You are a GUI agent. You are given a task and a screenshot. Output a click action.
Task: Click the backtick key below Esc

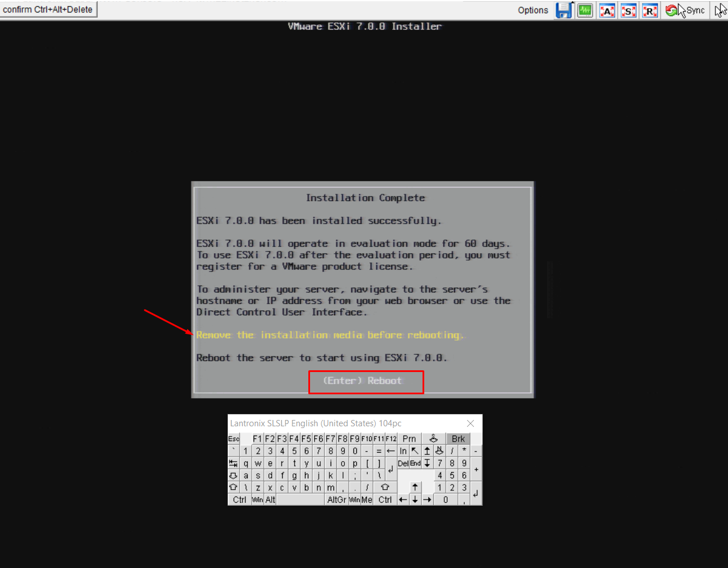[233, 451]
